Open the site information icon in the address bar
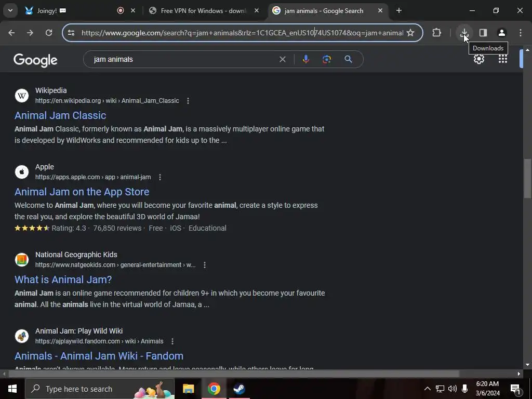 [71, 33]
